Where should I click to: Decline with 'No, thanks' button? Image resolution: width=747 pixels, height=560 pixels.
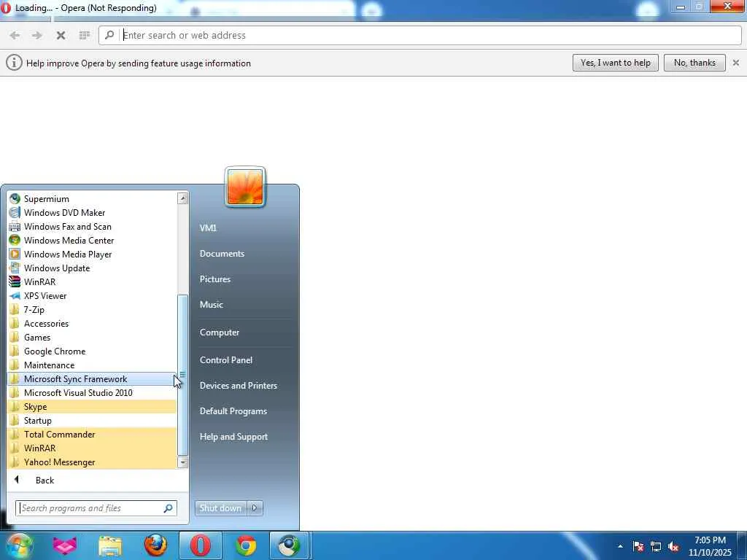694,63
